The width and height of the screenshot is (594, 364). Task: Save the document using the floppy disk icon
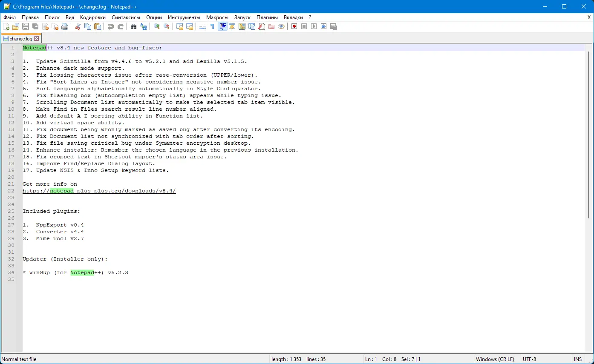point(26,26)
